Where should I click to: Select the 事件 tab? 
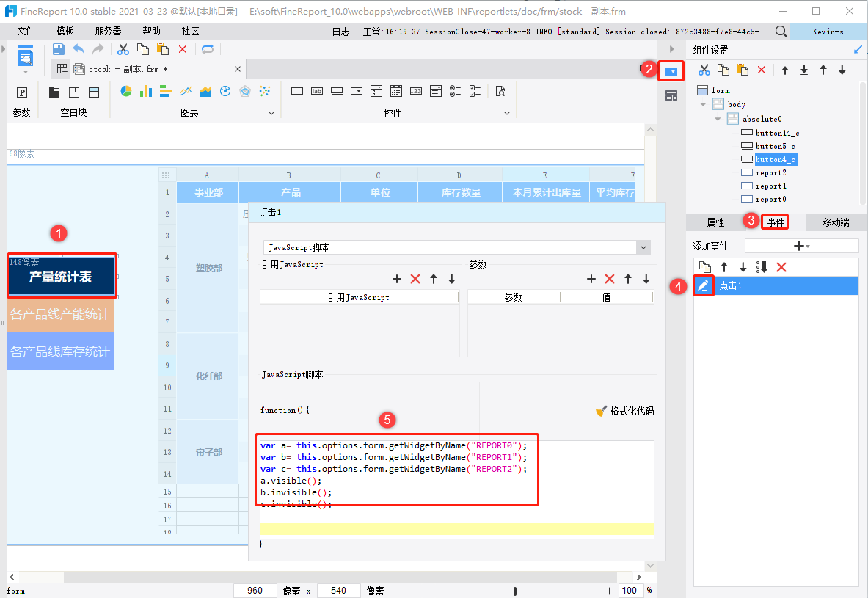pos(776,222)
